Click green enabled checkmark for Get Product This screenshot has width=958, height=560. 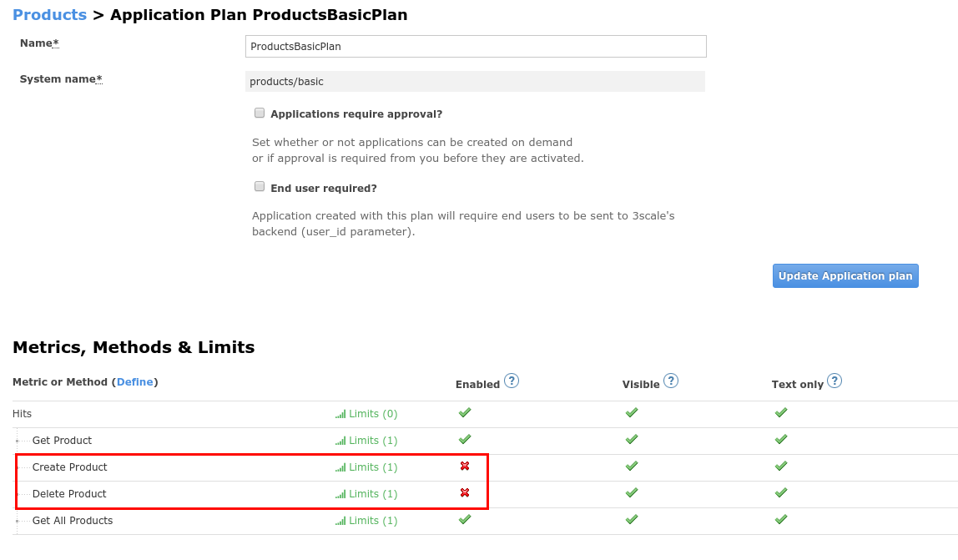click(465, 439)
